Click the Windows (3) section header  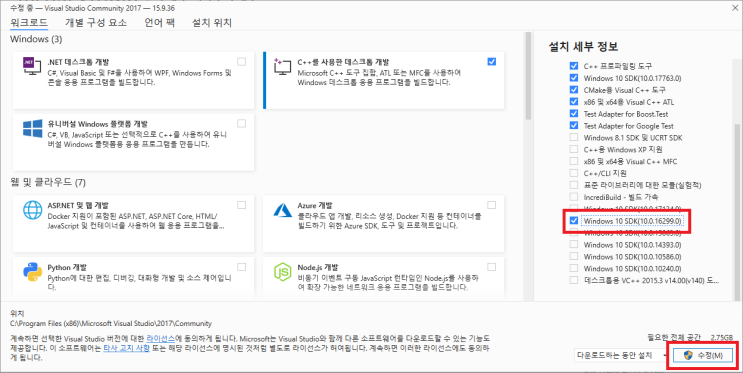36,39
